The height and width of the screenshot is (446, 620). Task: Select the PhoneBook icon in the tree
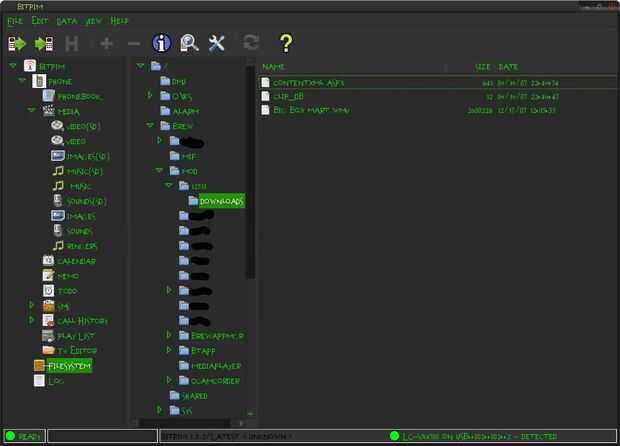tap(48, 96)
